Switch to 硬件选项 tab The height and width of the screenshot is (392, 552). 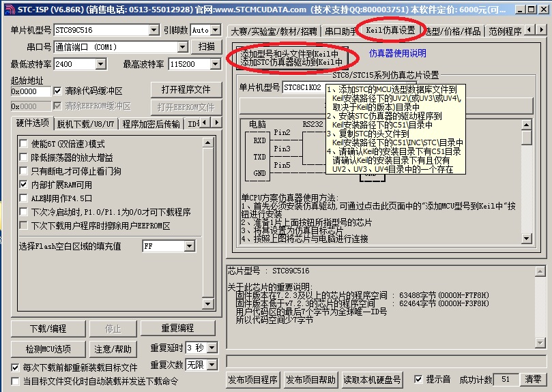pyautogui.click(x=32, y=123)
